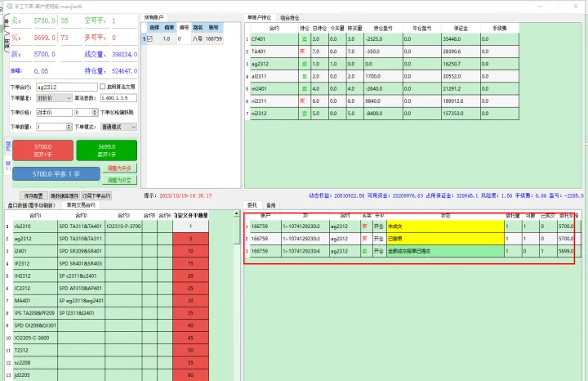
Task: Click the order quantity stepper arrows
Action: (x=69, y=127)
